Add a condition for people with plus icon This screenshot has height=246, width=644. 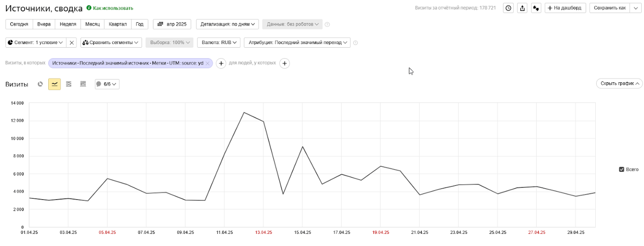point(284,63)
